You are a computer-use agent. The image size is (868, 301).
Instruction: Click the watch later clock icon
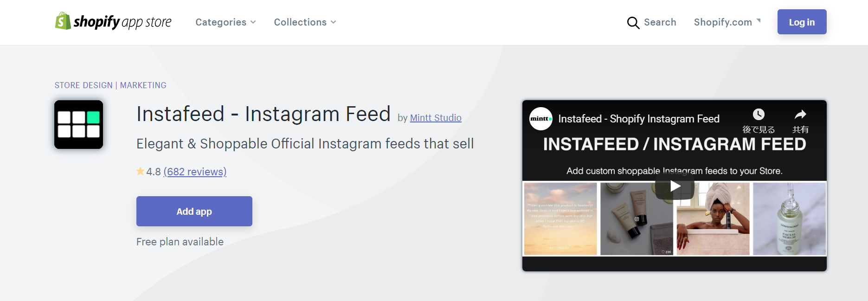(759, 115)
